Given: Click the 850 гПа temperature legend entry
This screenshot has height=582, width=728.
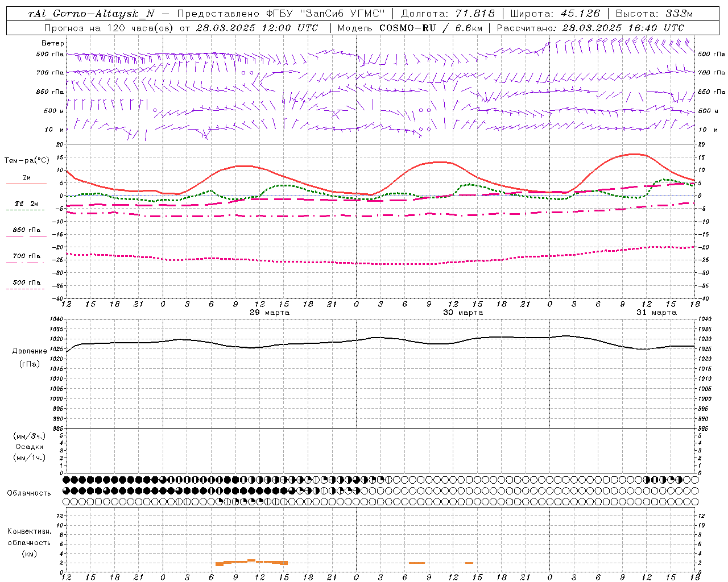Looking at the screenshot, I should click(x=26, y=230).
